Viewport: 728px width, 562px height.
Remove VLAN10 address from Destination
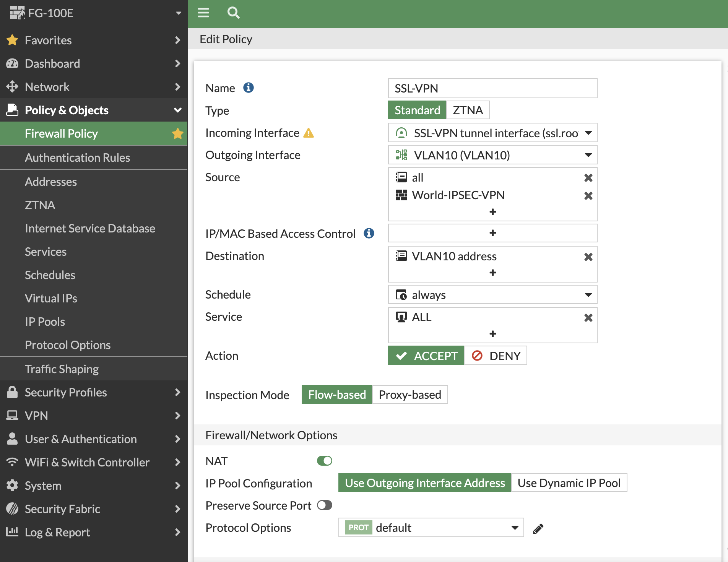[588, 257]
